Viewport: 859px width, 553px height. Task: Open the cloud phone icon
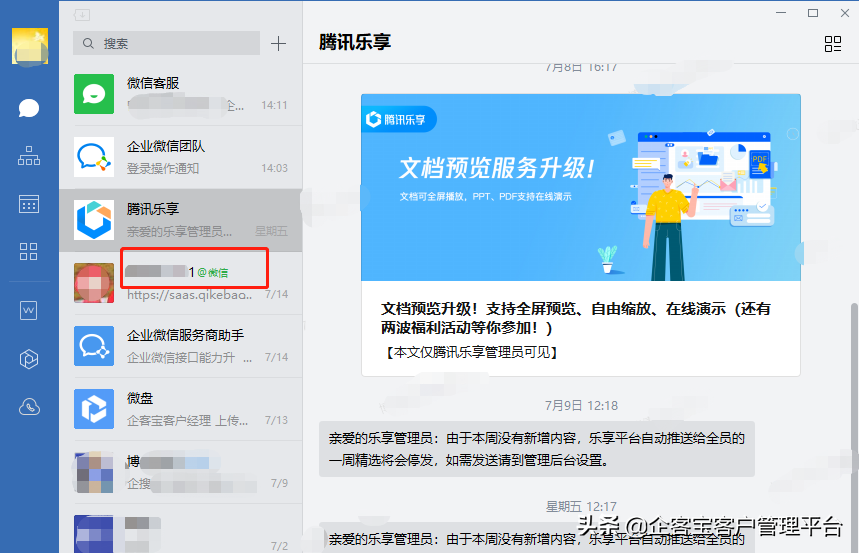(x=29, y=407)
